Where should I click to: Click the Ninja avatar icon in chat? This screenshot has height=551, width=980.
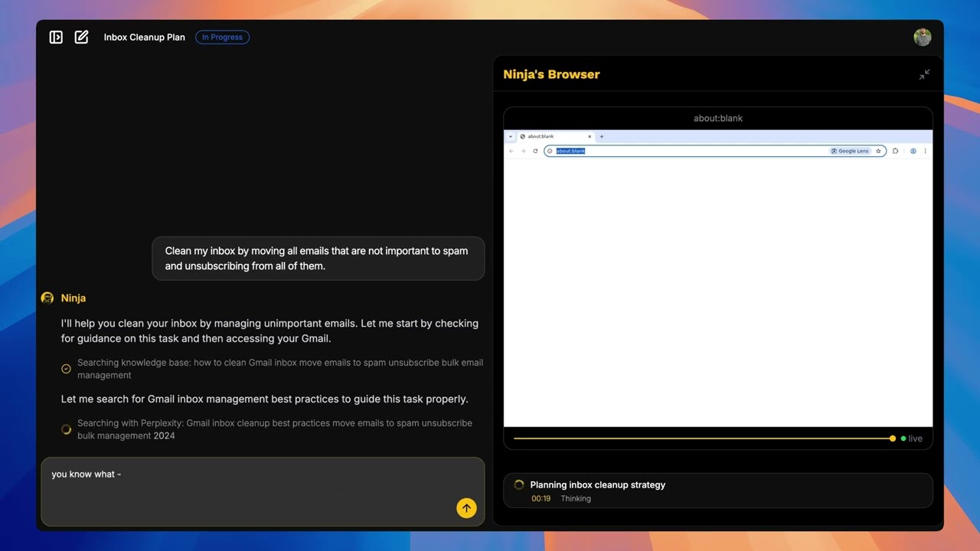(47, 298)
